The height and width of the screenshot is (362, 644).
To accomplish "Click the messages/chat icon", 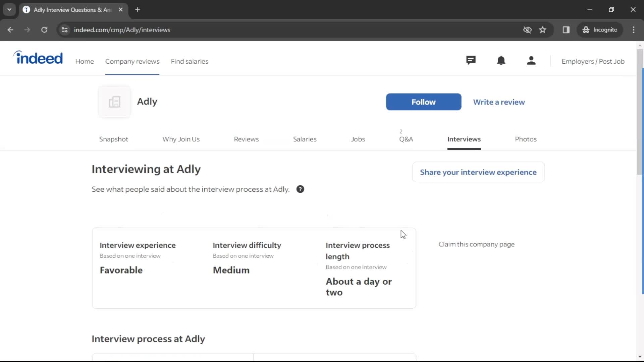I will click(471, 61).
